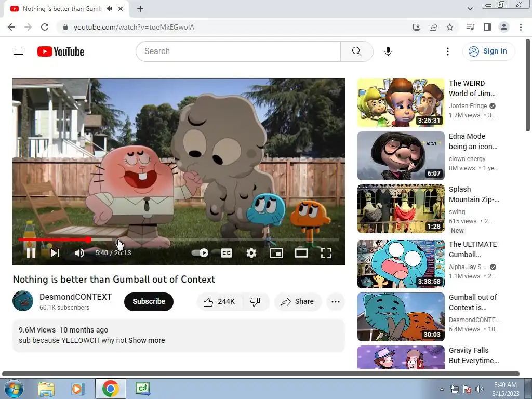This screenshot has width=532, height=399.
Task: Open the DesmondCONTEXT channel name link
Action: 76,297
